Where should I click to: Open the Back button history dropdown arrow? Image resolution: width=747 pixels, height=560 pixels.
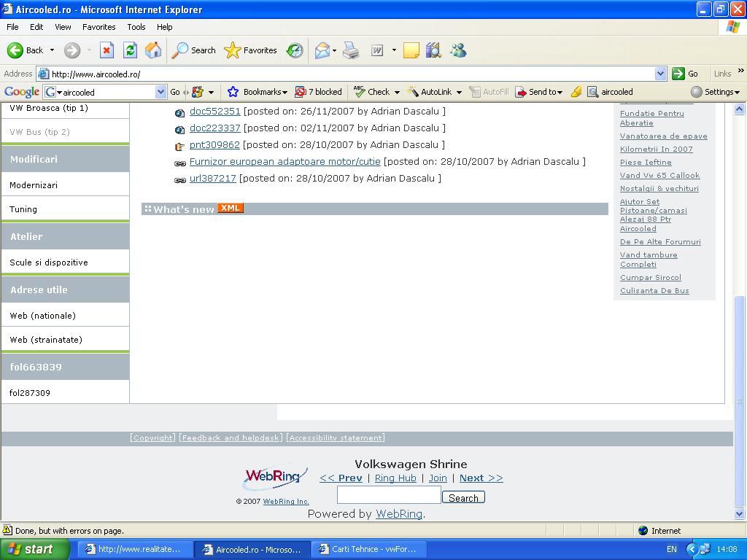tap(52, 50)
